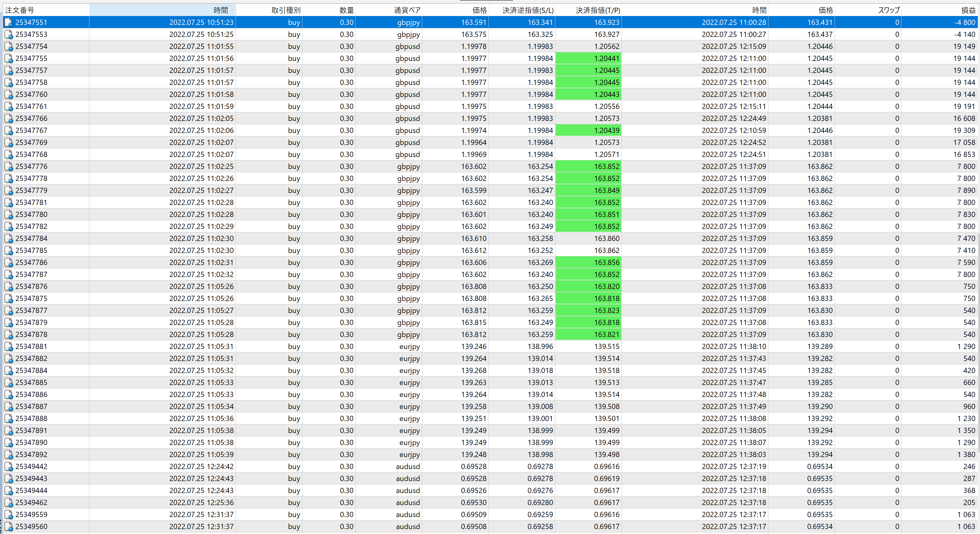Select the green T/P cell 163.849
This screenshot has height=534, width=980.
[x=589, y=191]
